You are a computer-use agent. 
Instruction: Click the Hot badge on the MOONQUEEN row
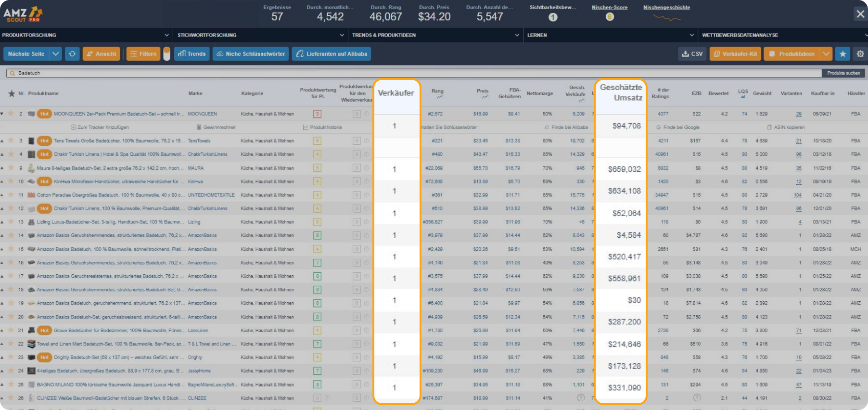click(44, 114)
